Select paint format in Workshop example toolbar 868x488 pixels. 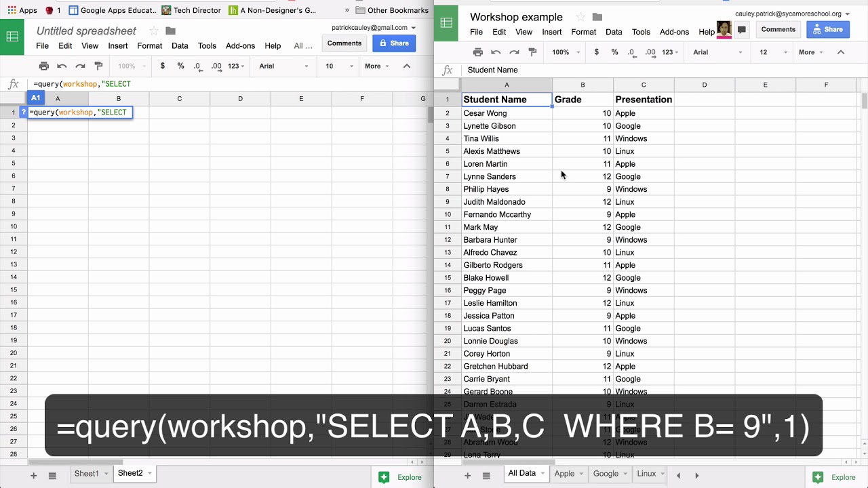532,52
